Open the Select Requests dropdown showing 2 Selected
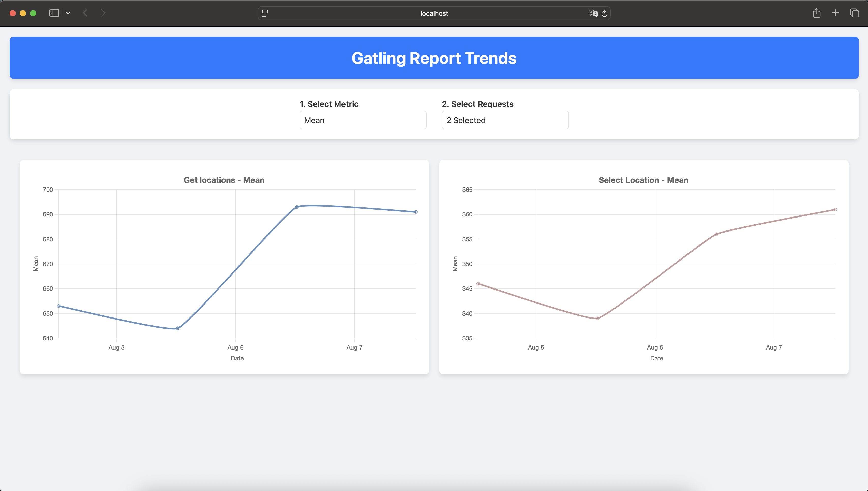The height and width of the screenshot is (491, 868). [x=505, y=120]
